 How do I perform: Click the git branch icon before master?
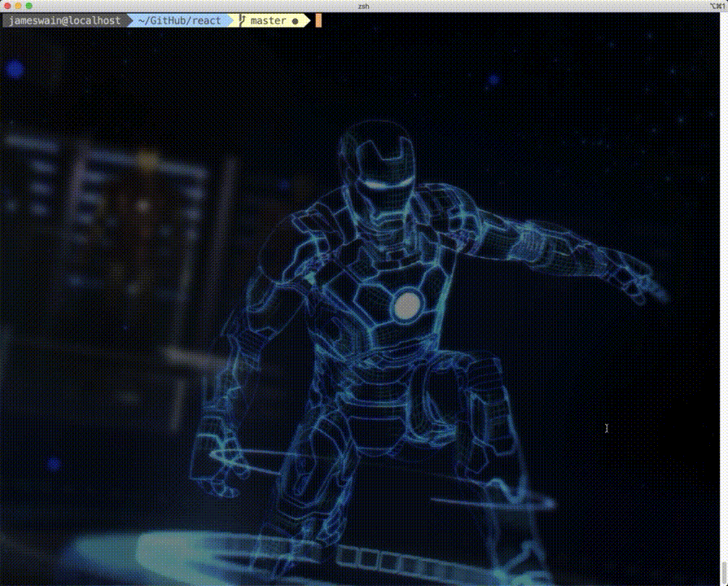pyautogui.click(x=242, y=21)
